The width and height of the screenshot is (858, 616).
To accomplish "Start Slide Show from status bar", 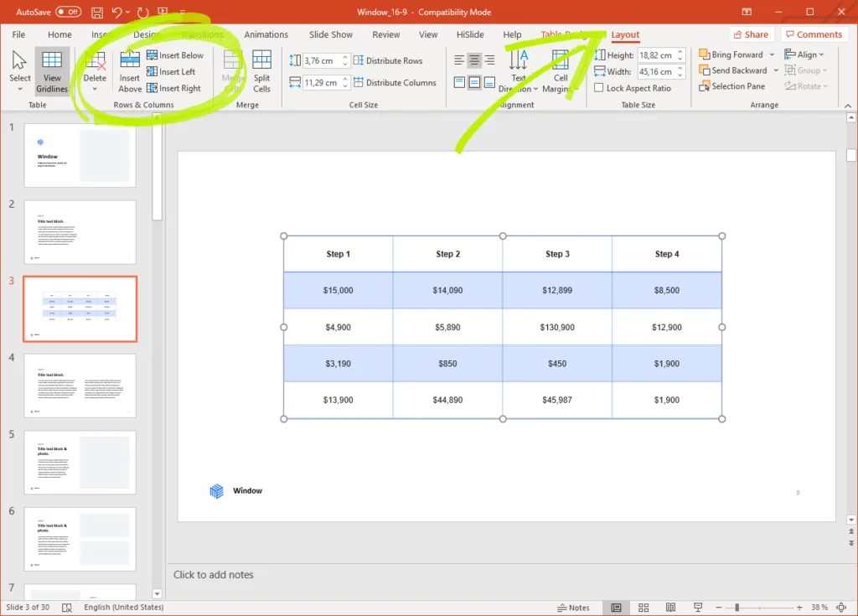I will click(698, 608).
